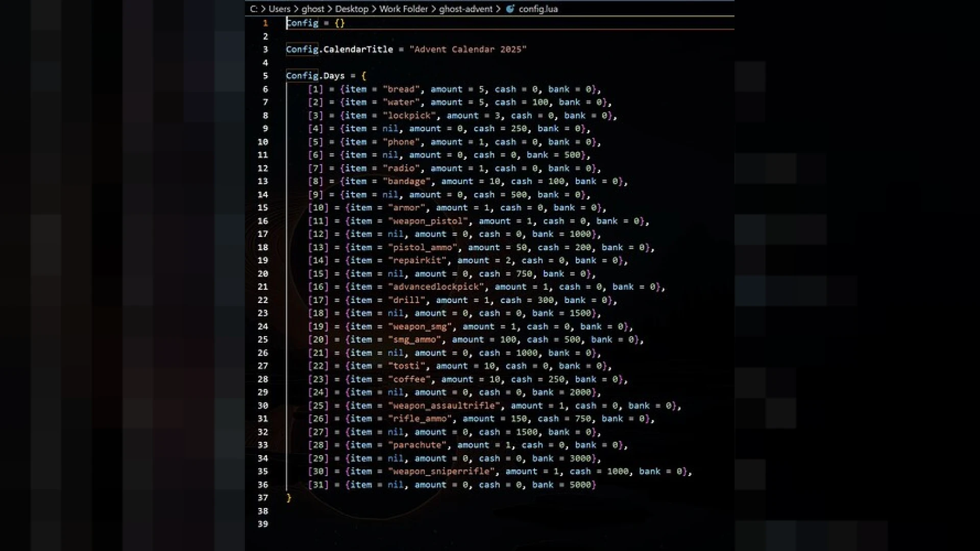Image resolution: width=980 pixels, height=551 pixels.
Task: Click the Lua file icon in the breadcrumb
Action: [x=510, y=9]
